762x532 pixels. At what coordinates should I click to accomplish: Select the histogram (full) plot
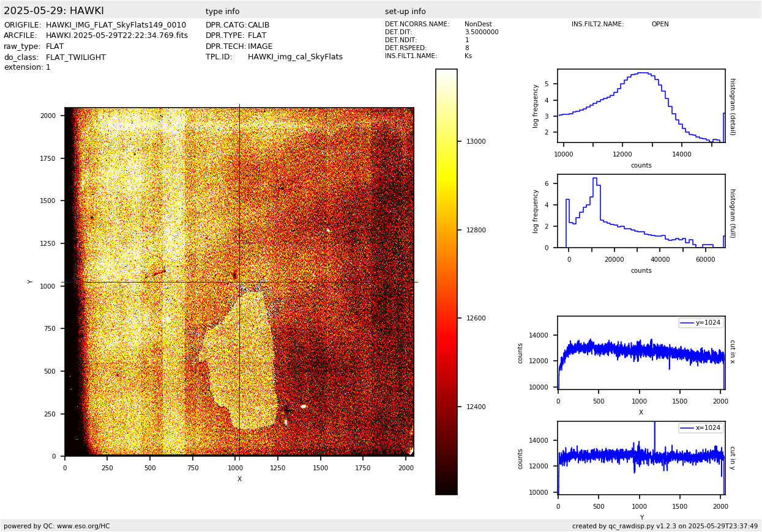click(x=641, y=211)
